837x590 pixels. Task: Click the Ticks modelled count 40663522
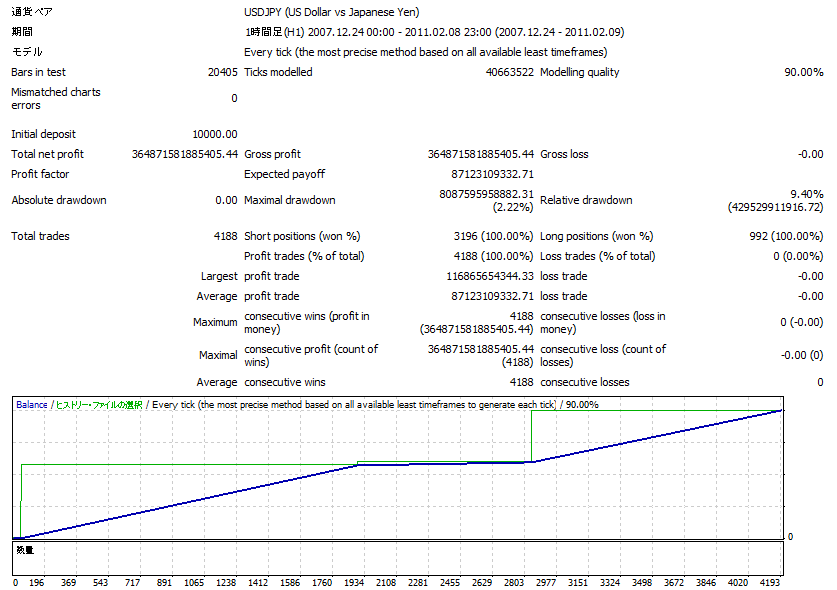tap(509, 72)
